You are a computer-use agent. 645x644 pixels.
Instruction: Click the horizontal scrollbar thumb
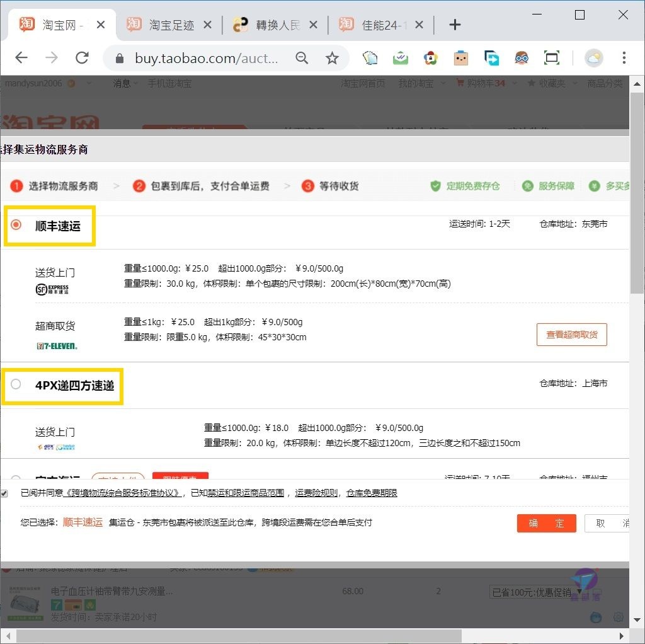click(239, 636)
